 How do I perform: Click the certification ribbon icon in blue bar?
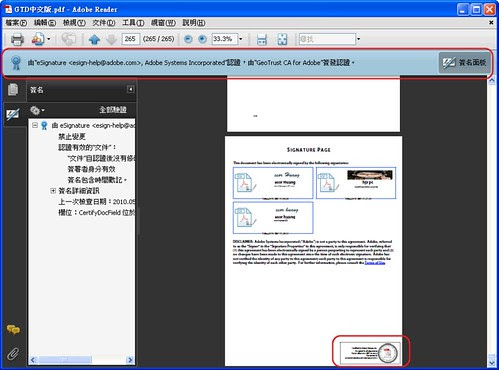[16, 63]
